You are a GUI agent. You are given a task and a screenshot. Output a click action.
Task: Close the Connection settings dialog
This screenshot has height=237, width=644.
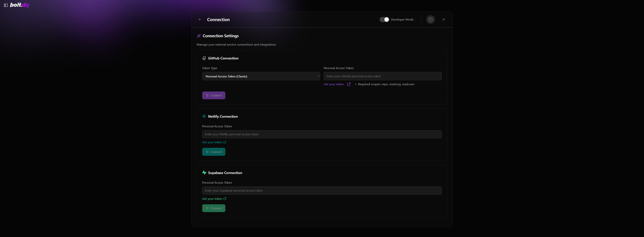[x=444, y=20]
